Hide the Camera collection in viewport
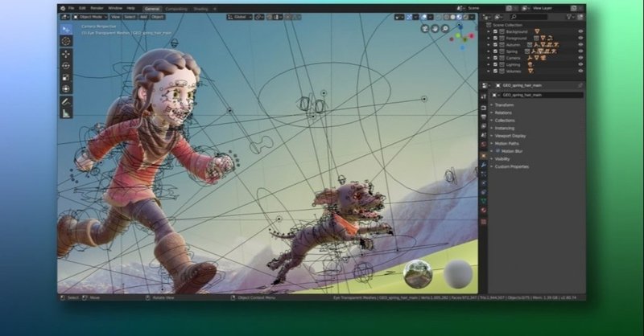This screenshot has height=336, width=644. (x=580, y=57)
